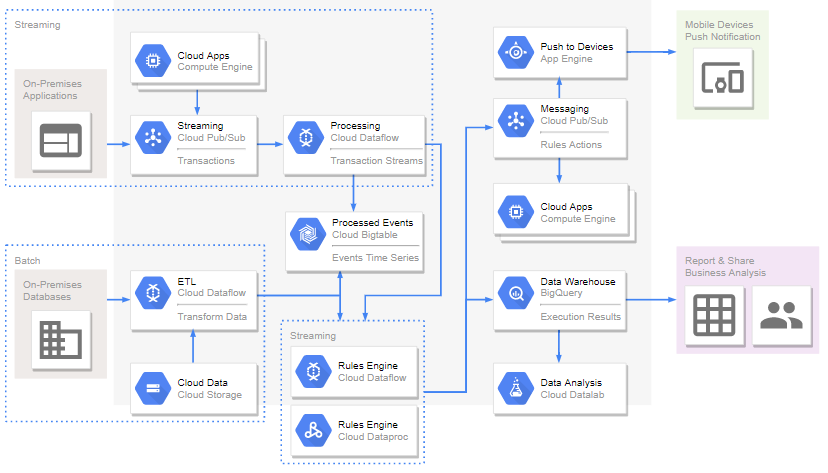The image size is (828, 473).
Task: Click the 'On-Premises Databases' label
Action: coord(52,290)
